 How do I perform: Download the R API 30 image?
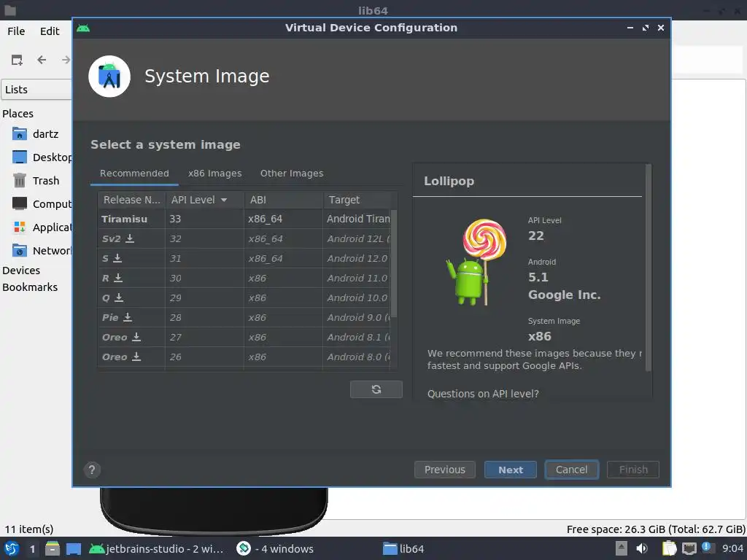tap(118, 278)
